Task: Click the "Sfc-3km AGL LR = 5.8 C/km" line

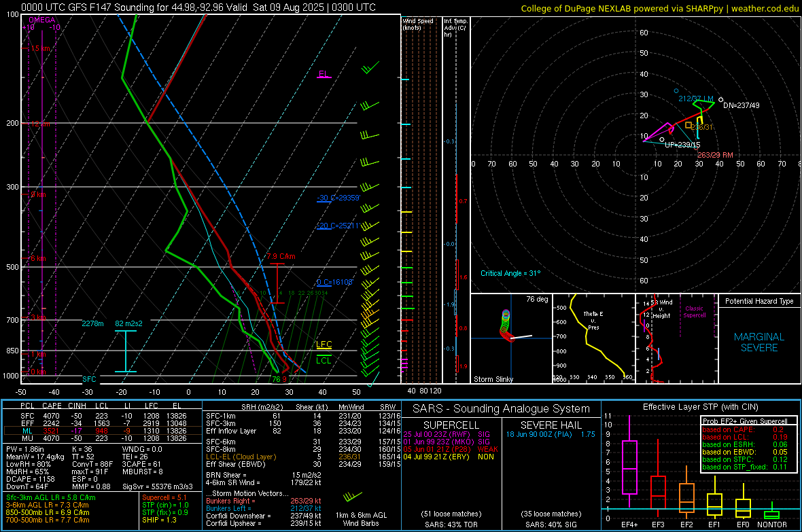Action: [x=51, y=497]
